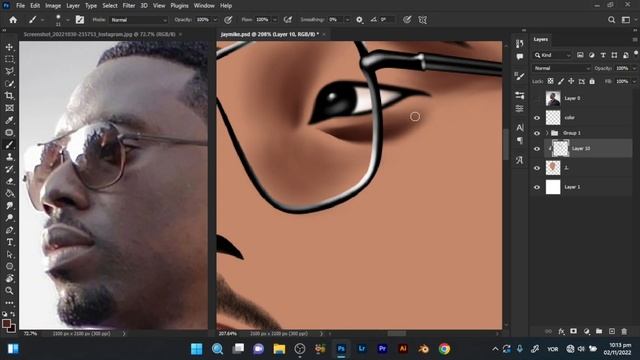
Task: Select the Crop tool
Action: click(9, 96)
